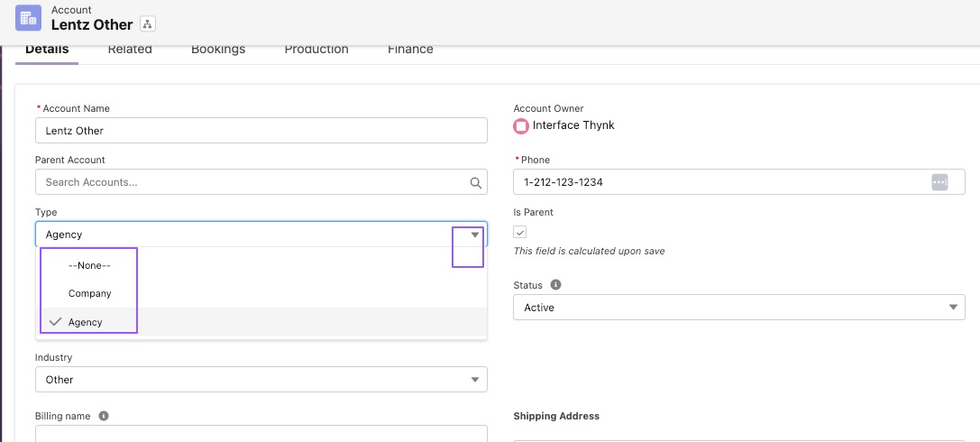This screenshot has height=442, width=980.
Task: Select Agency option in Type list
Action: point(261,322)
